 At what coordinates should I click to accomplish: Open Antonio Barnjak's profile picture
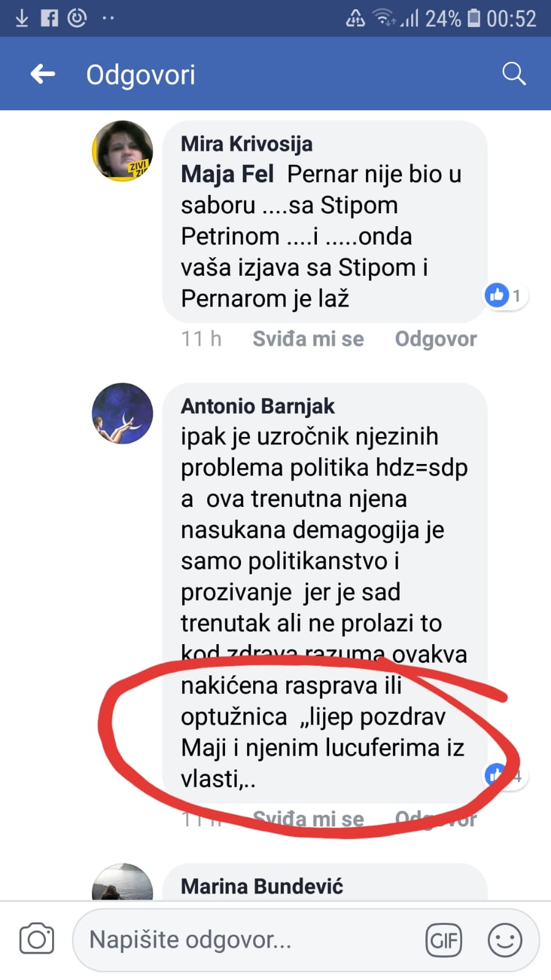(x=123, y=414)
